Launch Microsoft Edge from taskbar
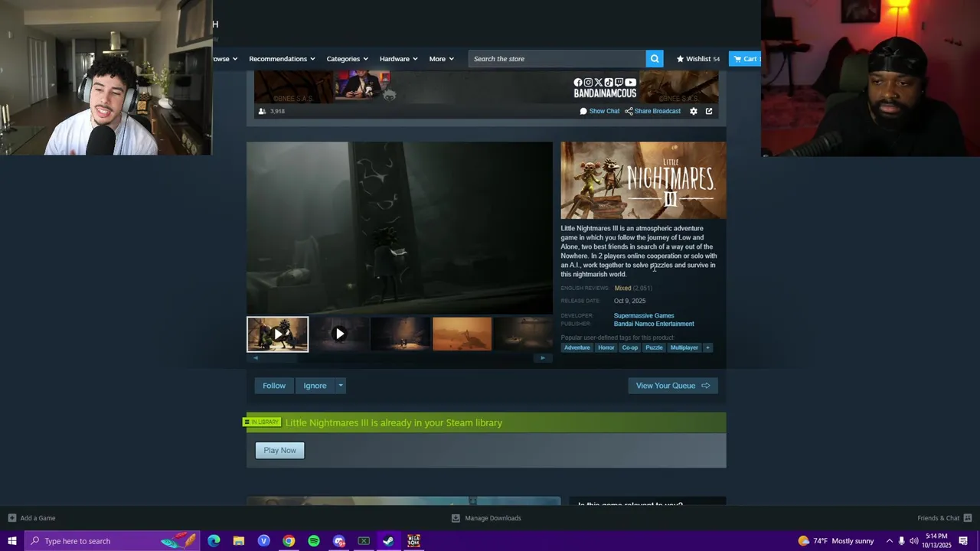Image resolution: width=980 pixels, height=551 pixels. [x=214, y=541]
